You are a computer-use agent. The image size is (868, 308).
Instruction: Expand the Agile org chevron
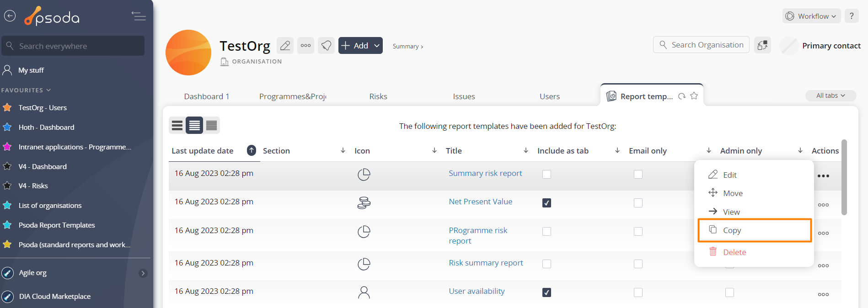coord(143,273)
